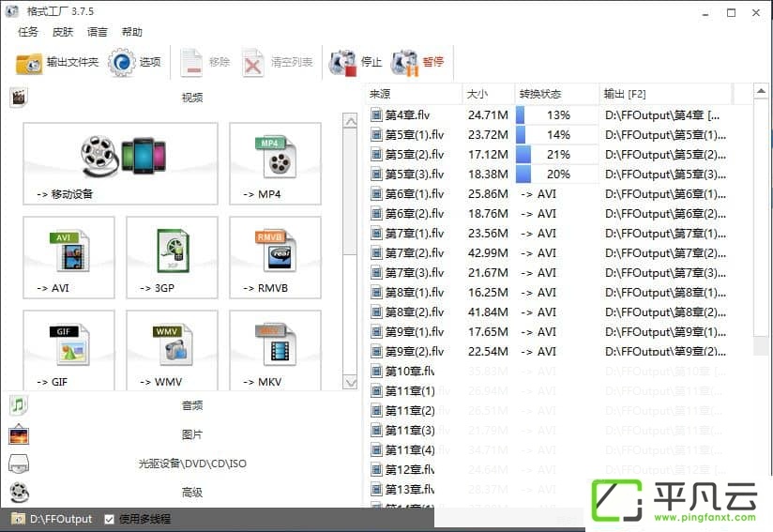Viewport: 773px width, 532px height.
Task: Expand the 视频 video section
Action: [191, 98]
